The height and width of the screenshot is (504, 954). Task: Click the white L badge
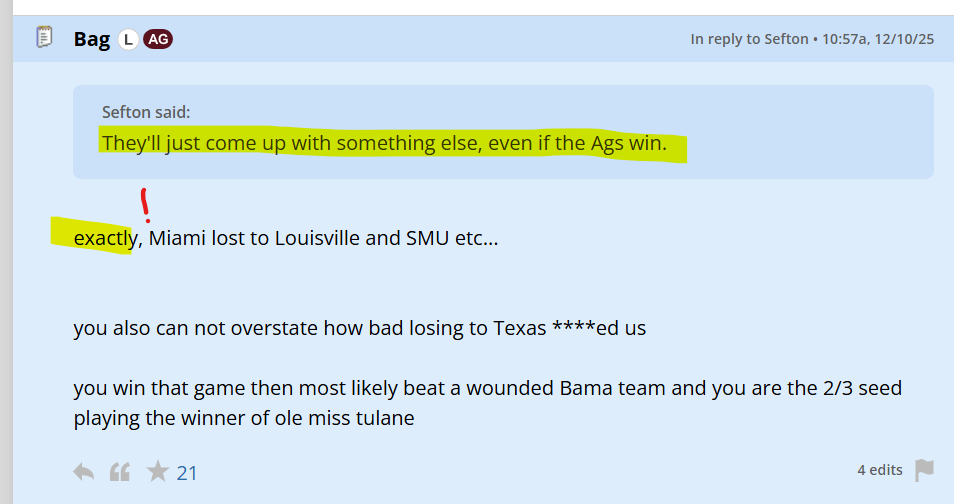[128, 40]
